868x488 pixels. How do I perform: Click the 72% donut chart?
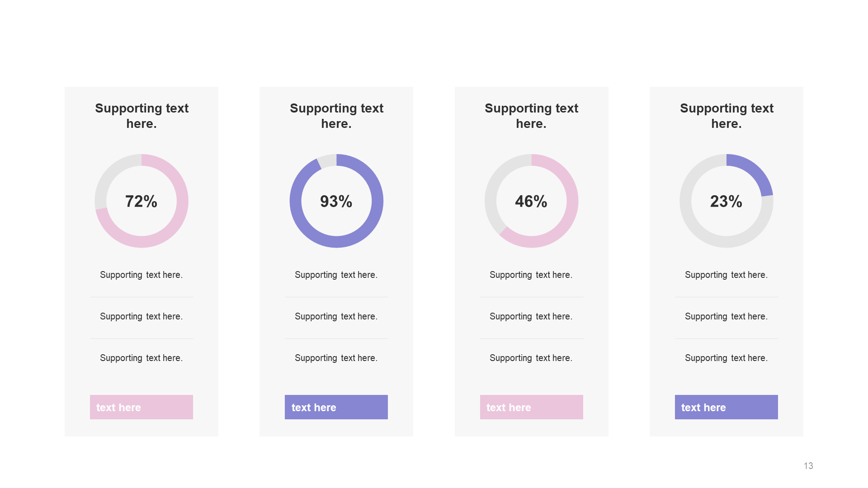pyautogui.click(x=142, y=201)
